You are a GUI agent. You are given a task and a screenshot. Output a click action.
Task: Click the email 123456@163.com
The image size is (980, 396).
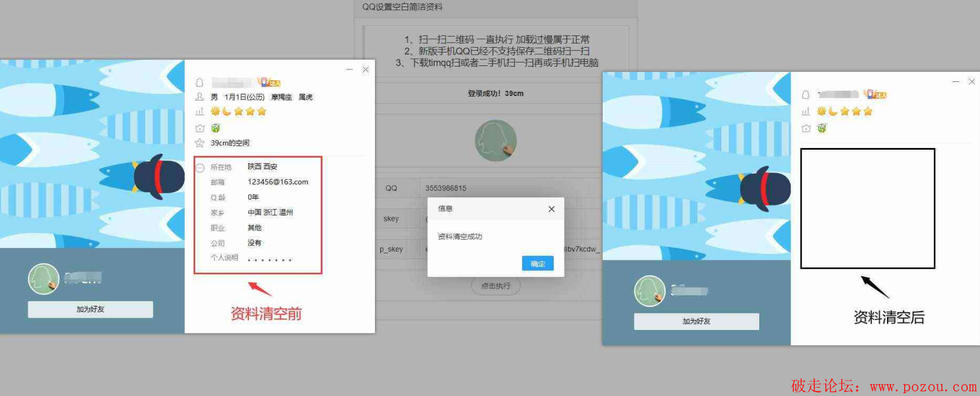pos(278,182)
